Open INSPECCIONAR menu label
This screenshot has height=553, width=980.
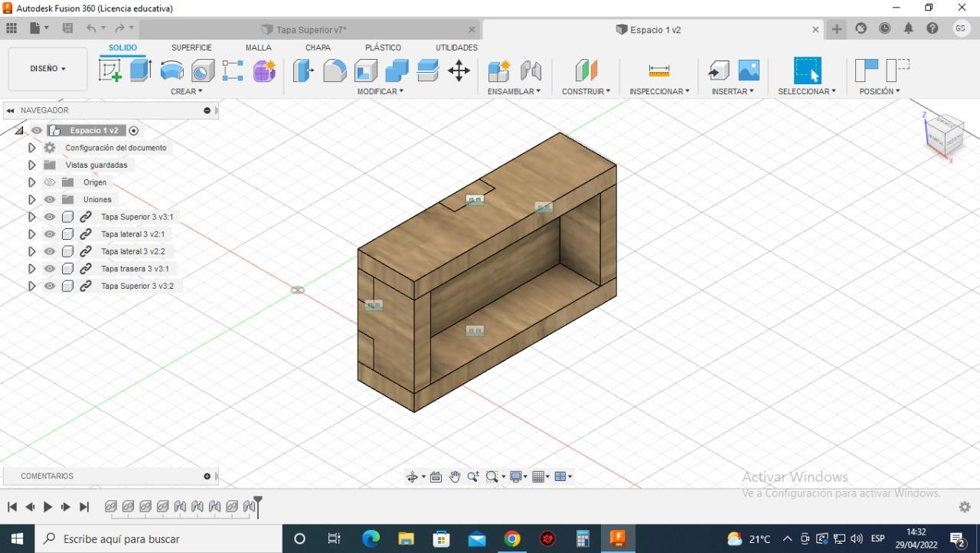tap(659, 91)
